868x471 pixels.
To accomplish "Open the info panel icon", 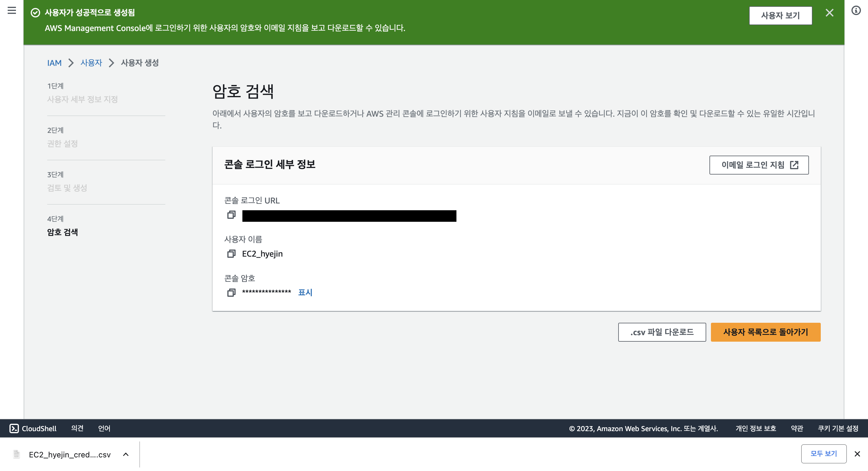I will pyautogui.click(x=856, y=10).
